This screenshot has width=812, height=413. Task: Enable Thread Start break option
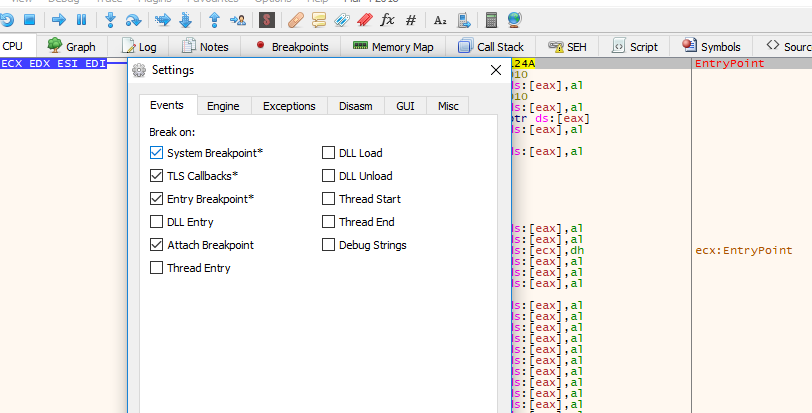pyautogui.click(x=328, y=198)
